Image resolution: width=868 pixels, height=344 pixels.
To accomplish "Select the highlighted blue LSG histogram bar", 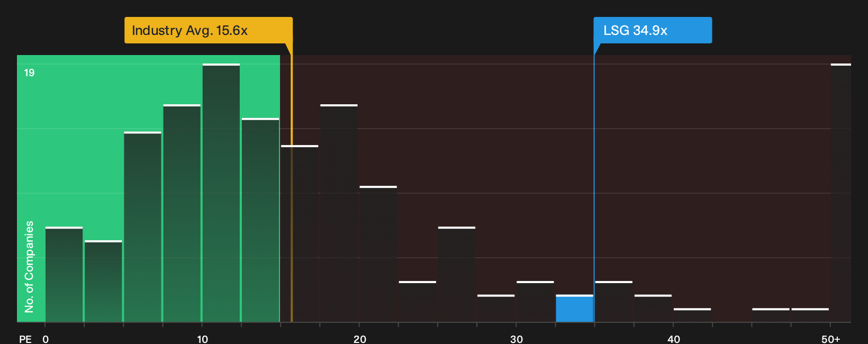I will (x=574, y=309).
